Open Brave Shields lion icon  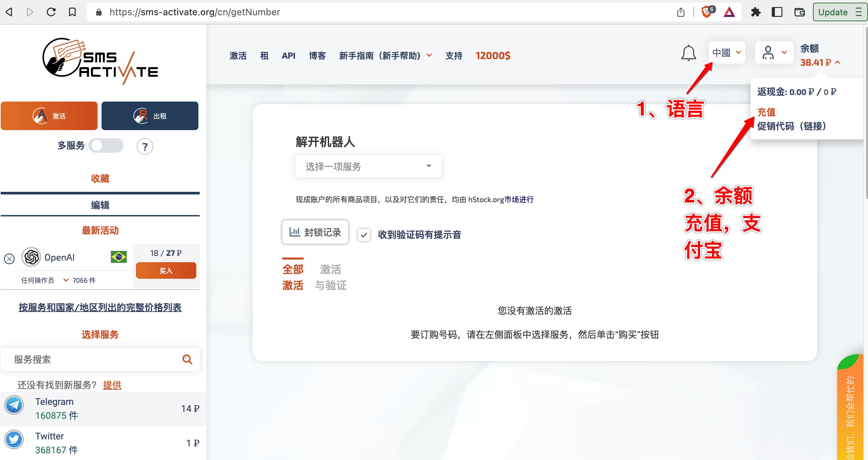(x=707, y=12)
